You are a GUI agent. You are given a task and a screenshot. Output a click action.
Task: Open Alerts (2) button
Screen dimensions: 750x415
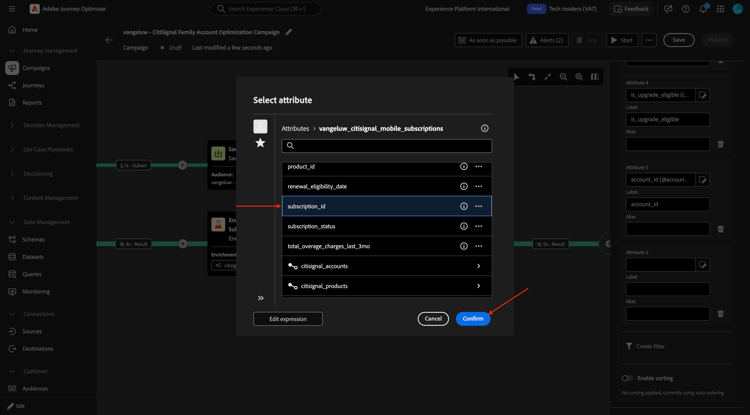click(547, 40)
